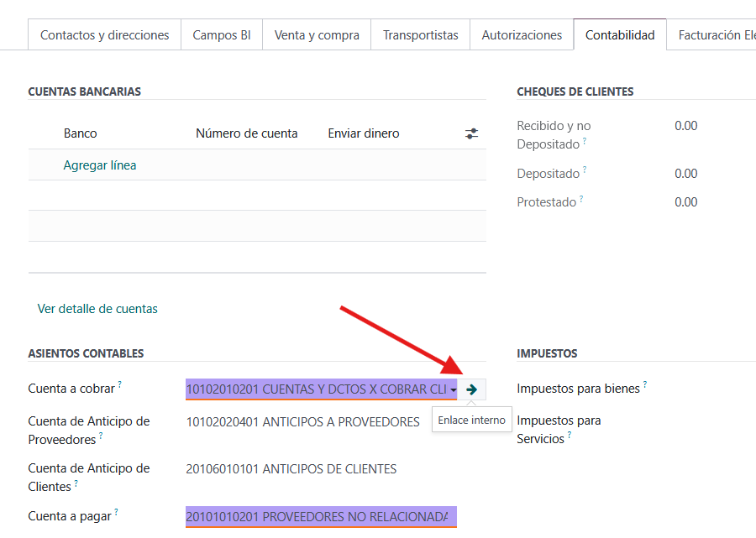Open the Campos BI tab
Image resolution: width=756 pixels, height=538 pixels.
pos(222,35)
